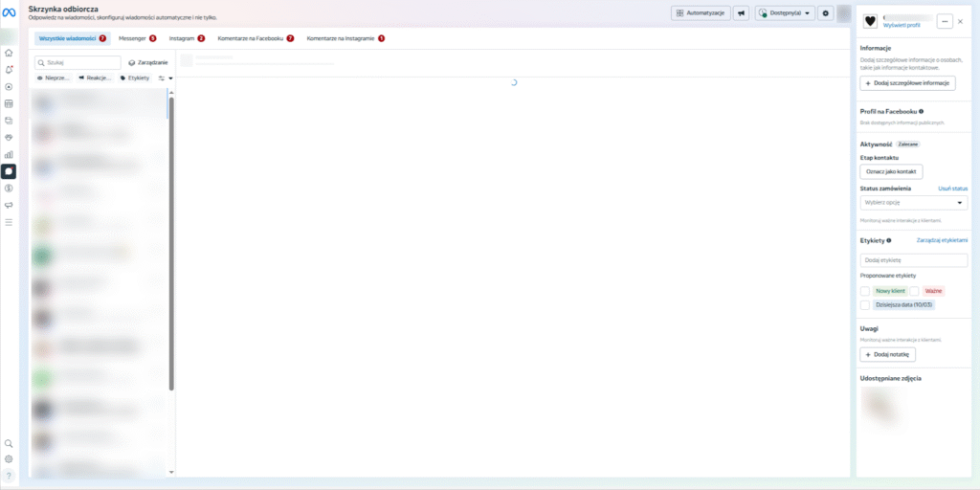Switch to the Instagram tab
Screen dimensions: 980x490
coord(187,38)
